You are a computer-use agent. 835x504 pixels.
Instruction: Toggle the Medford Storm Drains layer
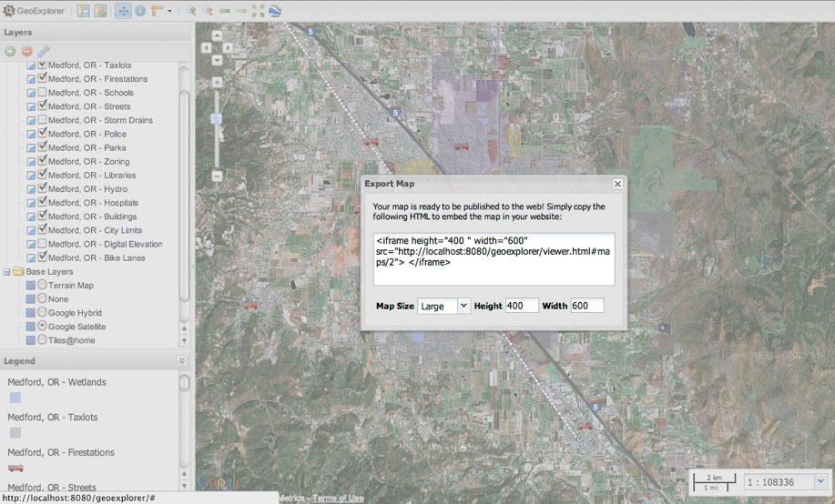point(43,120)
